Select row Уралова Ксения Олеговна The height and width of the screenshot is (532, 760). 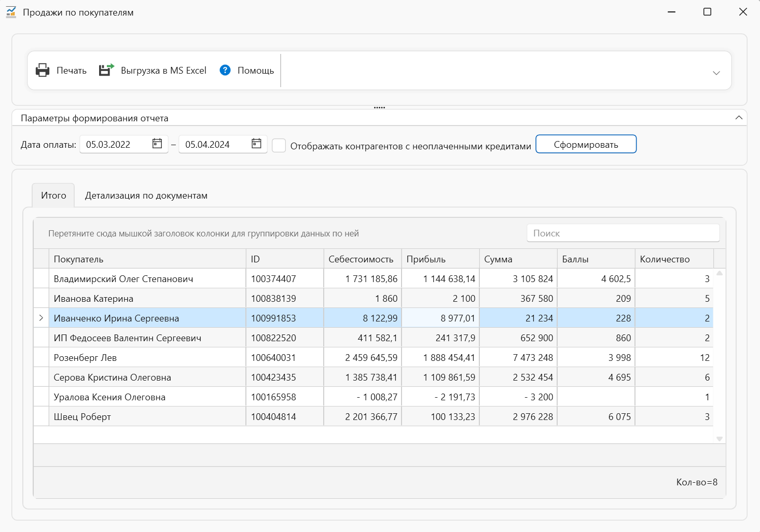pos(374,397)
